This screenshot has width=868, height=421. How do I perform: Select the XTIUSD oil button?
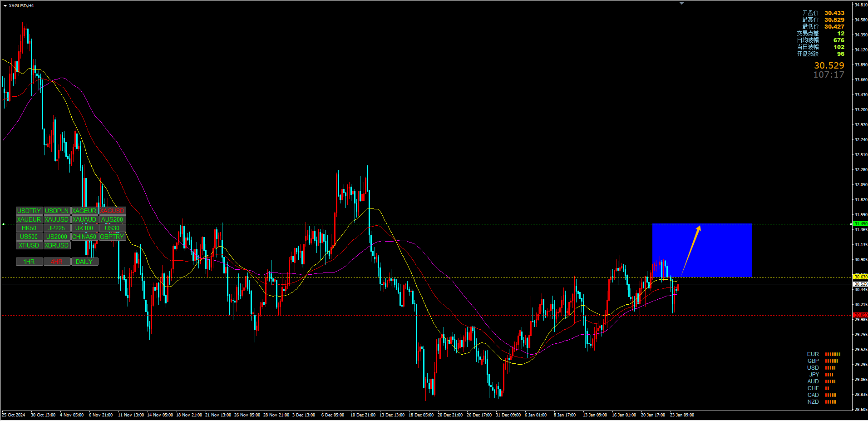click(x=29, y=245)
